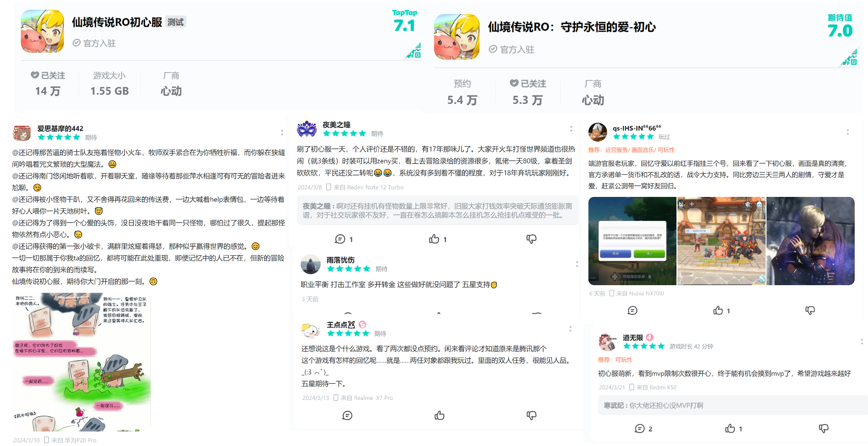Open more options on qs-IHS-IN review
868x446 pixels.
848,132
